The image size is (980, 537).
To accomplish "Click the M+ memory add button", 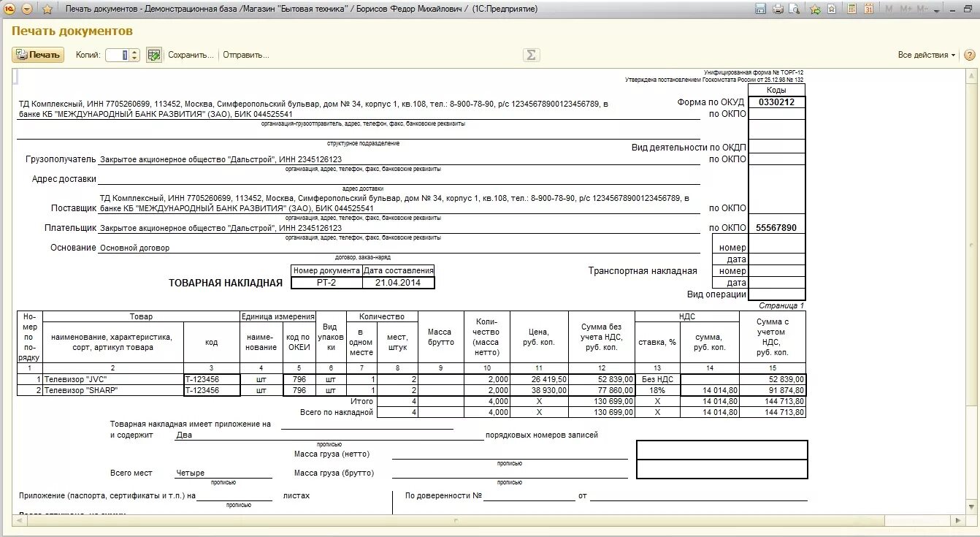I will coord(906,9).
